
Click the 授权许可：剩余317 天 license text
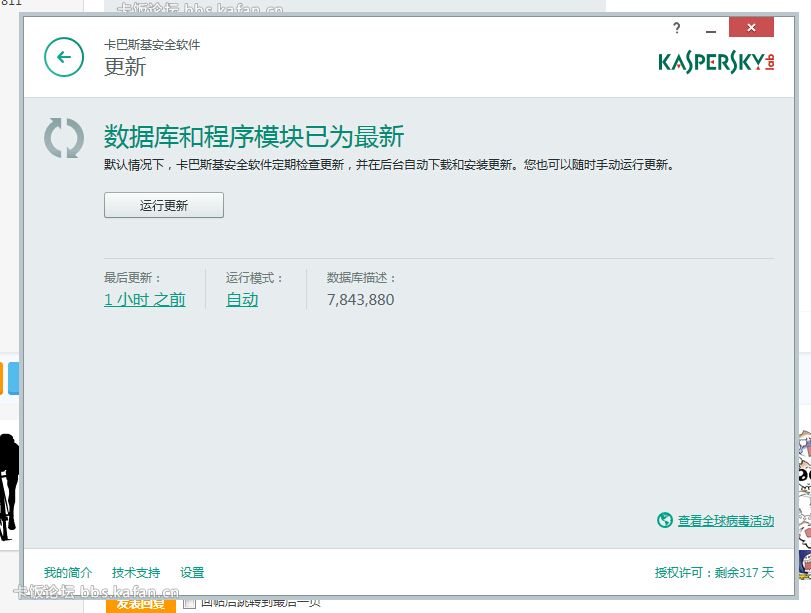714,573
